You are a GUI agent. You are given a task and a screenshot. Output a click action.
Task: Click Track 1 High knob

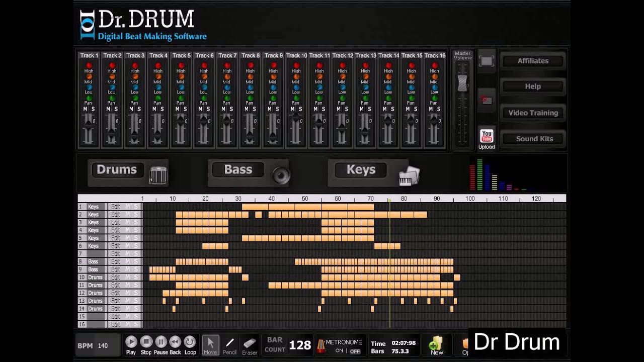pos(89,65)
